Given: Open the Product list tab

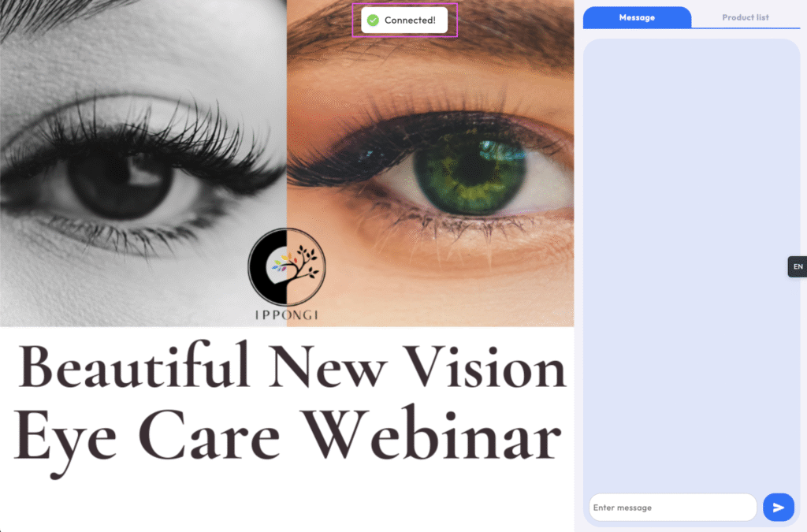Looking at the screenshot, I should [x=746, y=17].
